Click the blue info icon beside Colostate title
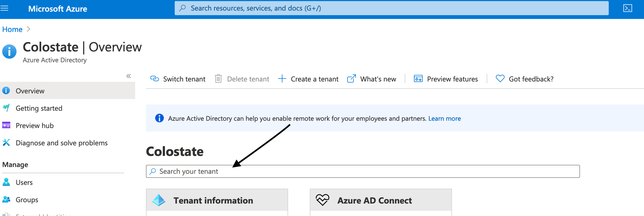The width and height of the screenshot is (644, 216). [9, 51]
